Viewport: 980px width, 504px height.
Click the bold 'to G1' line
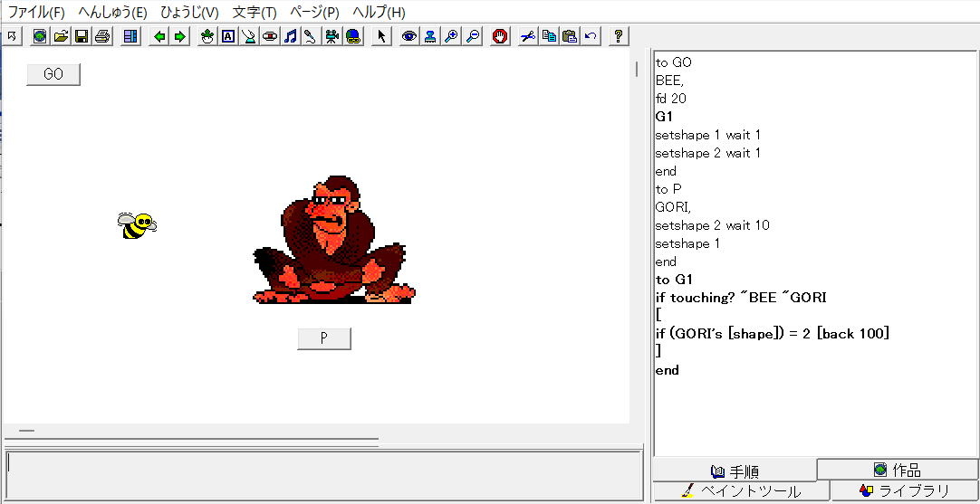coord(674,280)
